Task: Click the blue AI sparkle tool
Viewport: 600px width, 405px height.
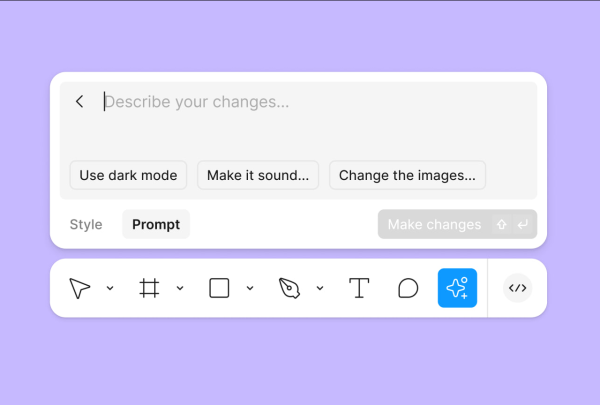Action: [457, 288]
